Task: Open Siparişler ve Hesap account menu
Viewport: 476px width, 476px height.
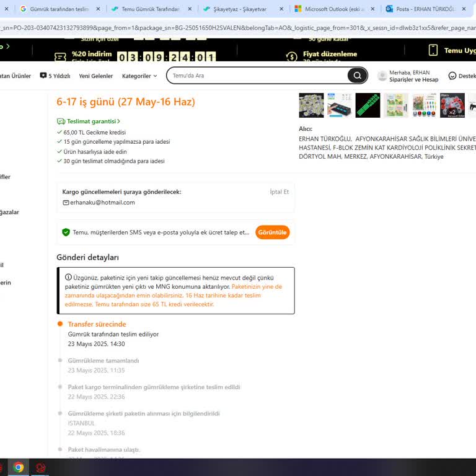Action: click(x=413, y=79)
